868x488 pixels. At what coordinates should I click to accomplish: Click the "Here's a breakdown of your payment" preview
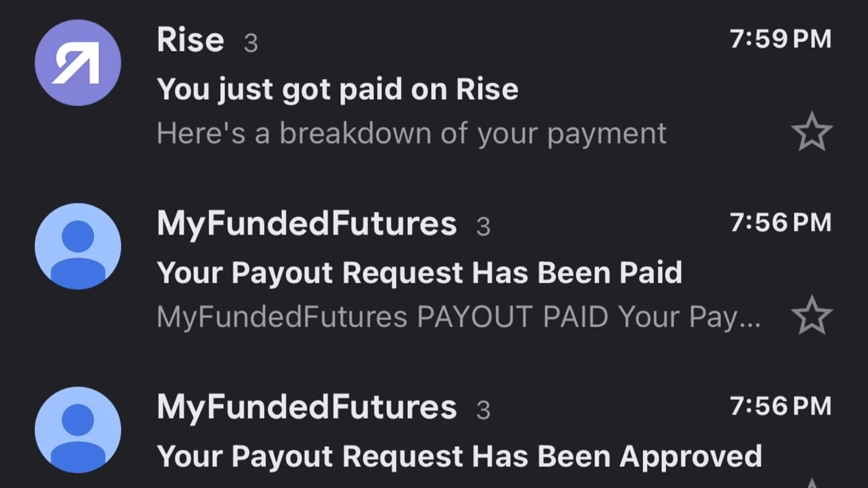(412, 134)
